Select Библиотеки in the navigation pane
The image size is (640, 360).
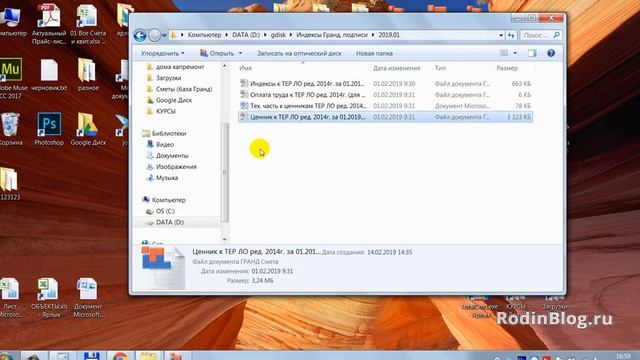tap(169, 133)
